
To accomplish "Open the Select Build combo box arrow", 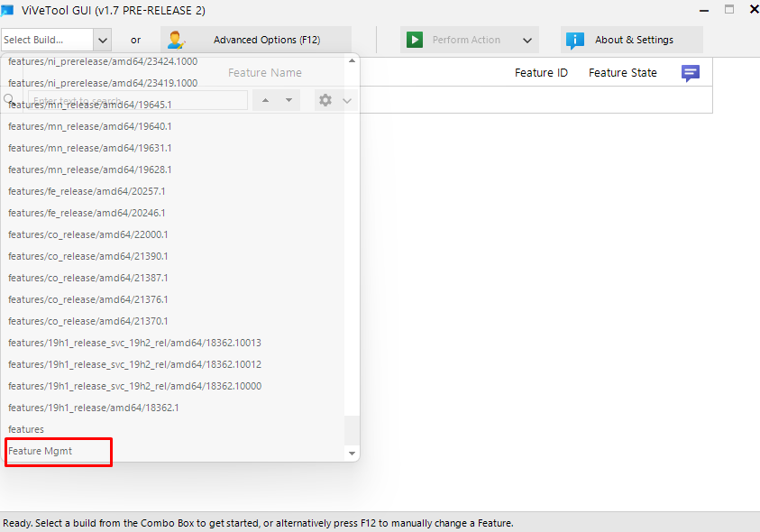I will click(102, 41).
